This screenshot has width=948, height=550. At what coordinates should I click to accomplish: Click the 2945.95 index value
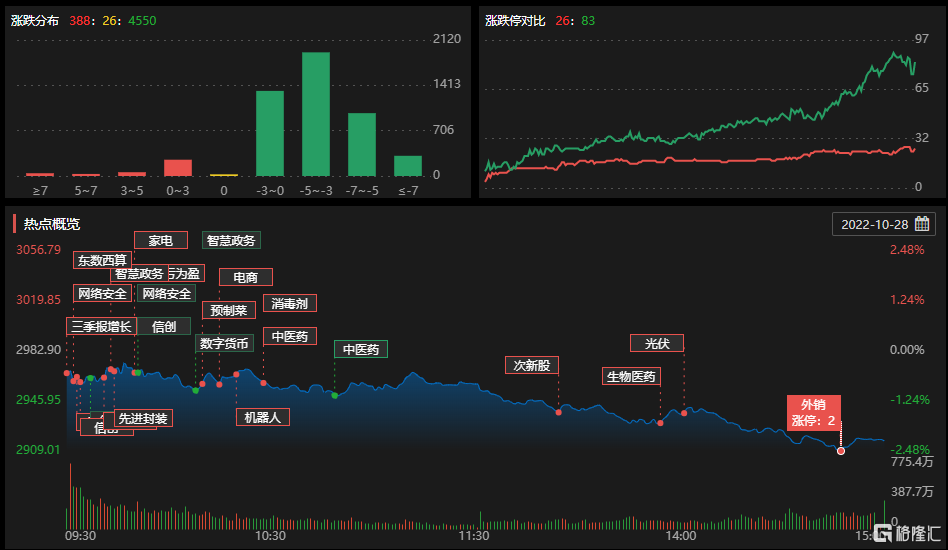(x=39, y=400)
